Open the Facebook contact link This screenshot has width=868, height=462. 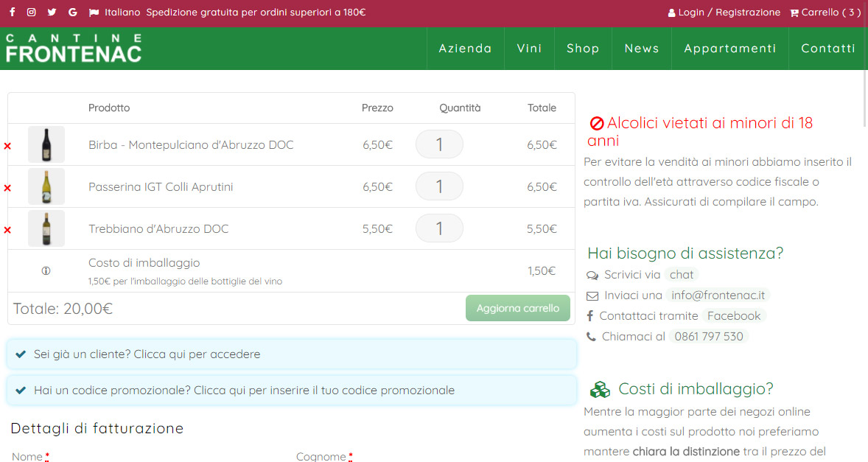(734, 316)
